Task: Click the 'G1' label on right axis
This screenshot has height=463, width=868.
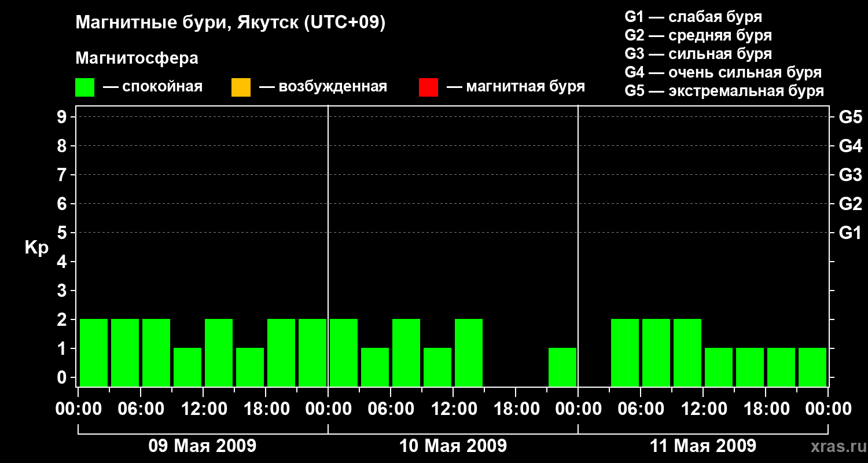Action: click(x=850, y=233)
